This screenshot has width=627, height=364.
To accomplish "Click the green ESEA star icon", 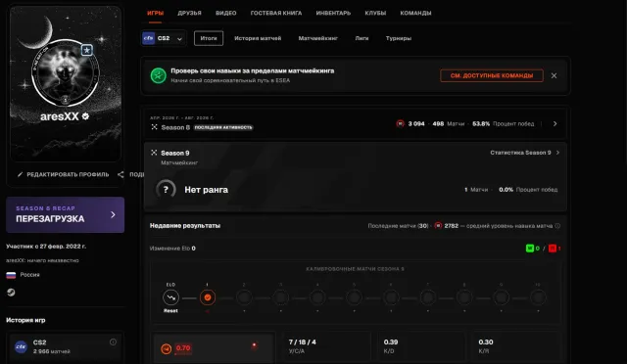I will pos(159,75).
